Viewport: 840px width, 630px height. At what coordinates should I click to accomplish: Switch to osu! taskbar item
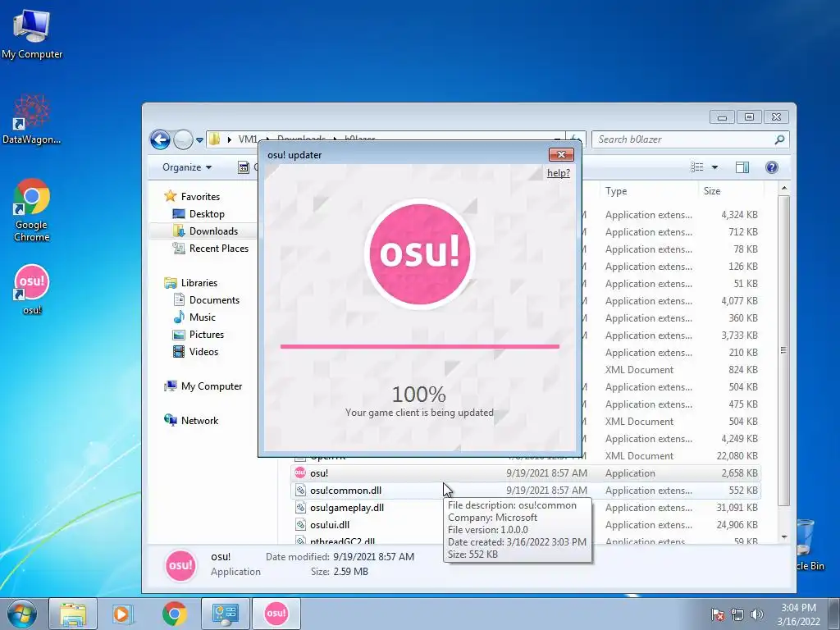click(276, 614)
